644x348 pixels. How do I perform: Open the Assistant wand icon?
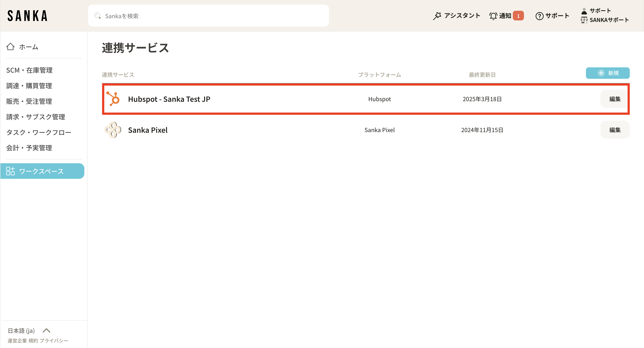(x=437, y=16)
